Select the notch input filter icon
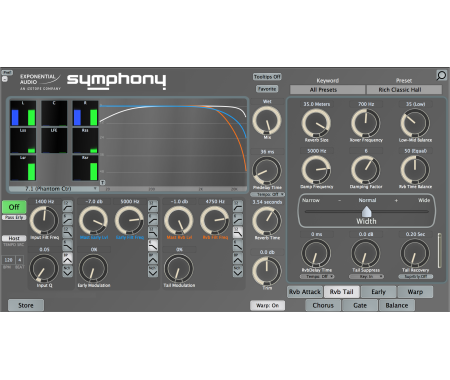Viewport: 450px width, 380px height. tap(68, 271)
